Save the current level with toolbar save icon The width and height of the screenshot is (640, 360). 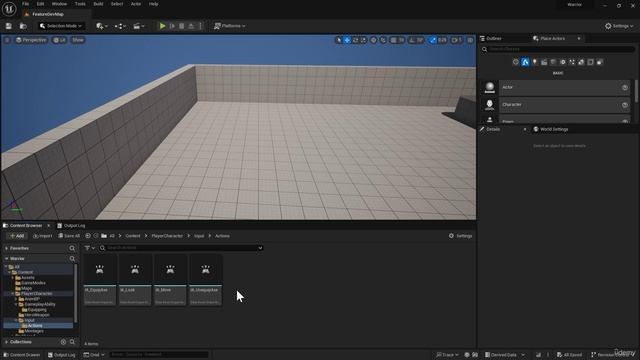(9, 26)
